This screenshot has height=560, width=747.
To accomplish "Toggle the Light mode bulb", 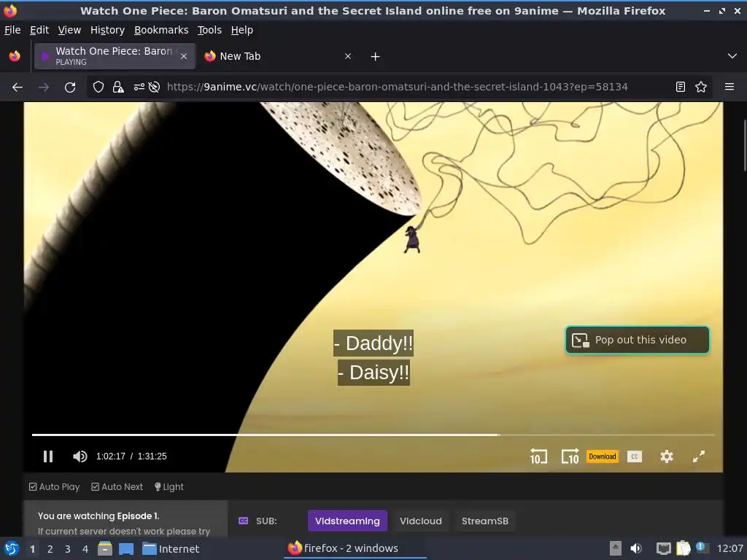I will (169, 486).
